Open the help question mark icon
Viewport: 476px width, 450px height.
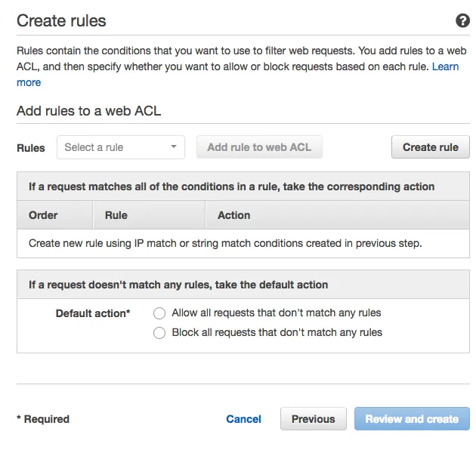pyautogui.click(x=462, y=20)
